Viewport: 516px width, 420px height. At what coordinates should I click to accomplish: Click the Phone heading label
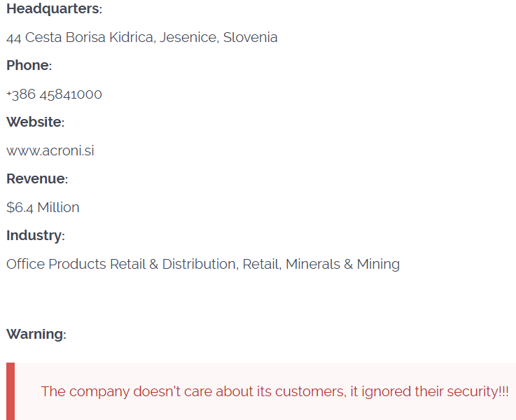[29, 66]
